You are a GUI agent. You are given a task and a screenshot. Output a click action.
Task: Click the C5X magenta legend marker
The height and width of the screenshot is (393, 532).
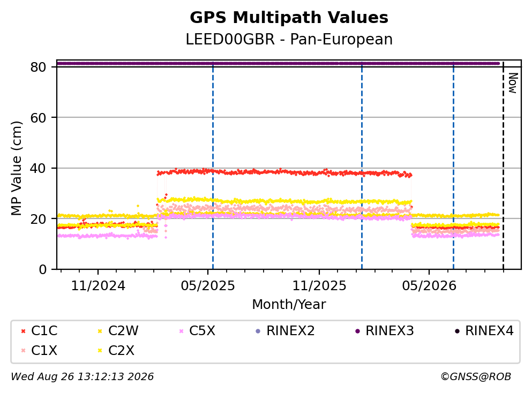(181, 331)
